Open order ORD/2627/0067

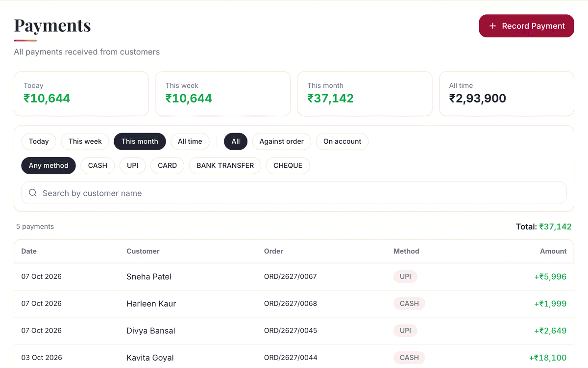(x=291, y=277)
